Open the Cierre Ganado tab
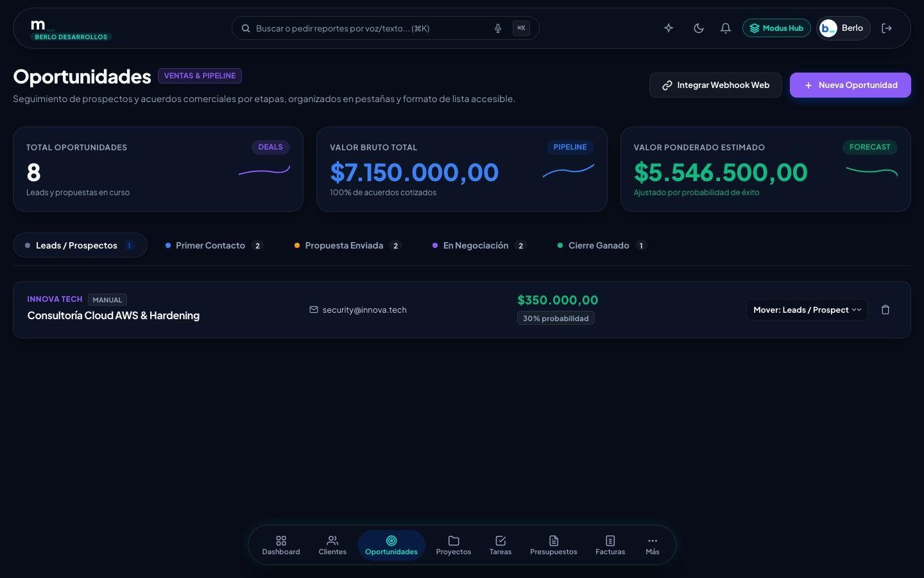 coord(602,245)
